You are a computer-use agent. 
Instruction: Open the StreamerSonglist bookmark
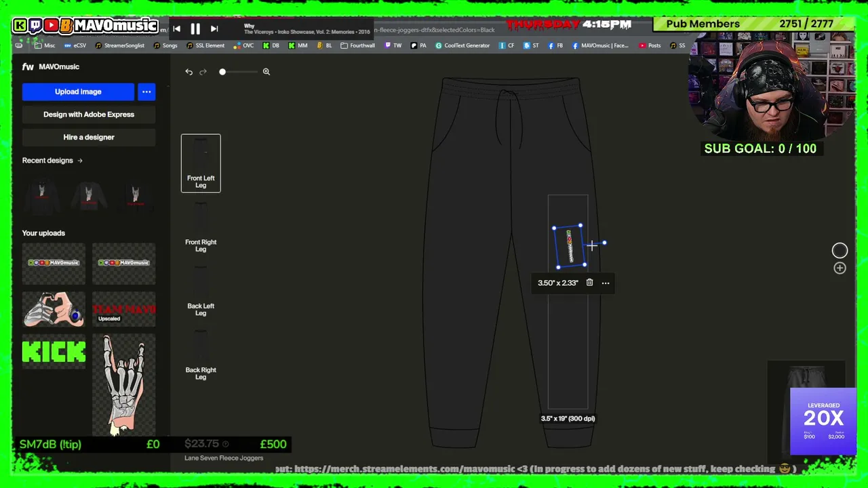[119, 45]
